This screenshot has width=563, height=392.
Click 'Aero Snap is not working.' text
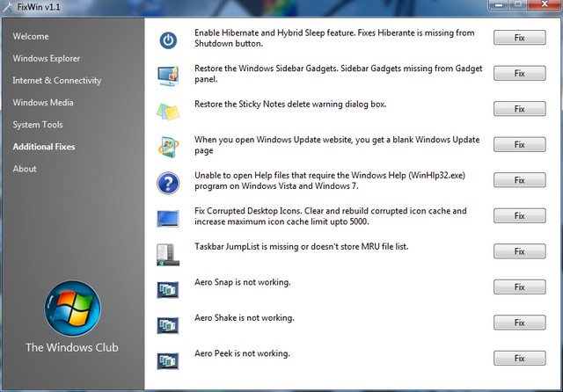243,283
